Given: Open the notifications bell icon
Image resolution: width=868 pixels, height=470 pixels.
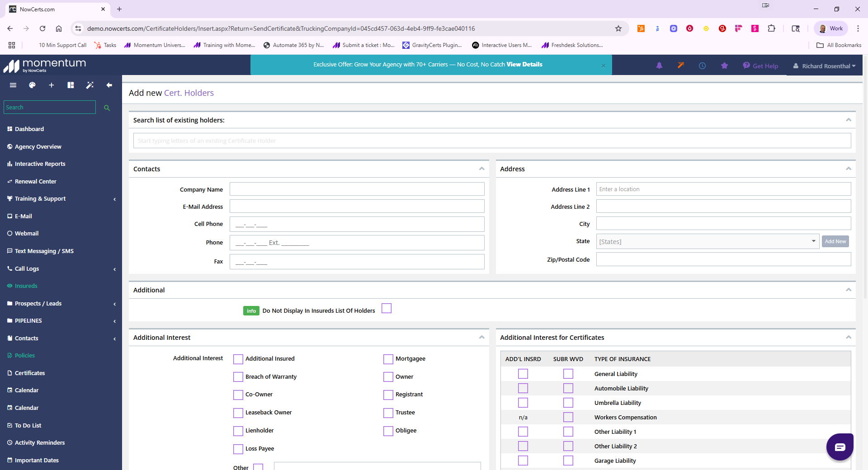Looking at the screenshot, I should tap(659, 66).
